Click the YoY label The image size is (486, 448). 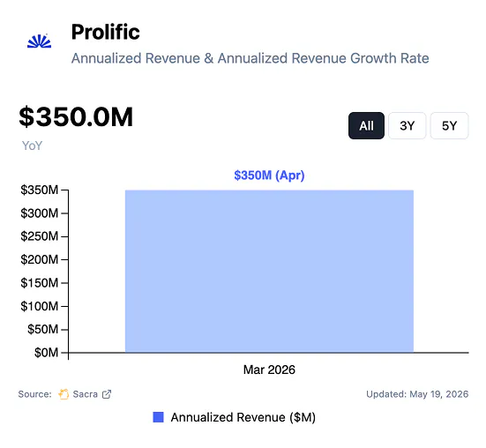32,146
